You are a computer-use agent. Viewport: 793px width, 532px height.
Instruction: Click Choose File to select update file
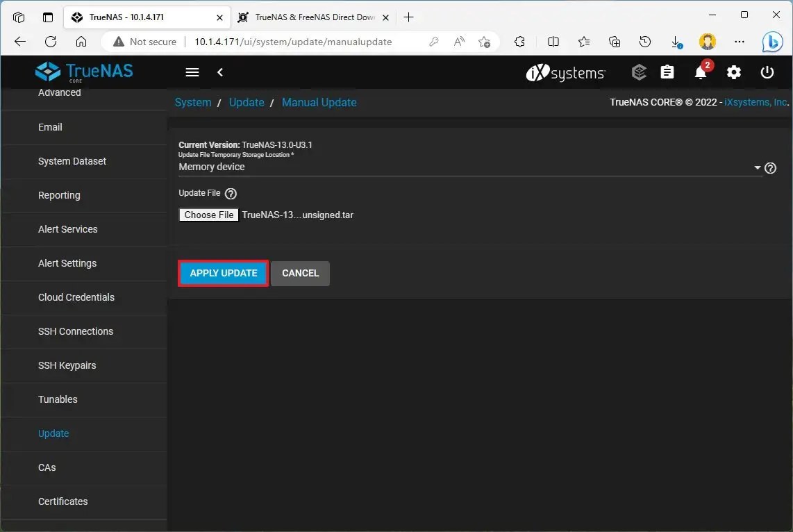point(208,215)
